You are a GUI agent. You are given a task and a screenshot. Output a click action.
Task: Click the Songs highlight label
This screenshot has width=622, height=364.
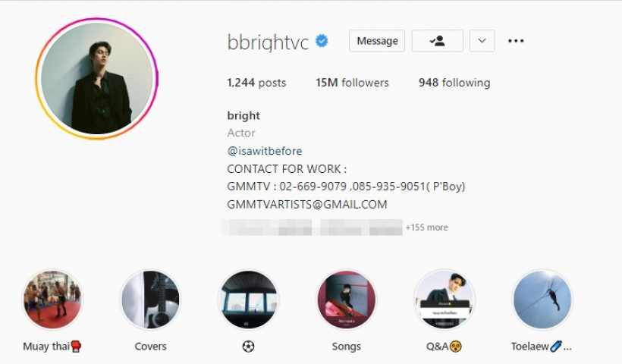point(347,347)
